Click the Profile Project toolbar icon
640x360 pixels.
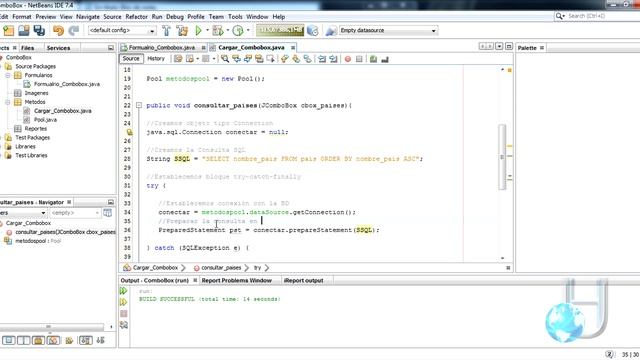pos(238,30)
